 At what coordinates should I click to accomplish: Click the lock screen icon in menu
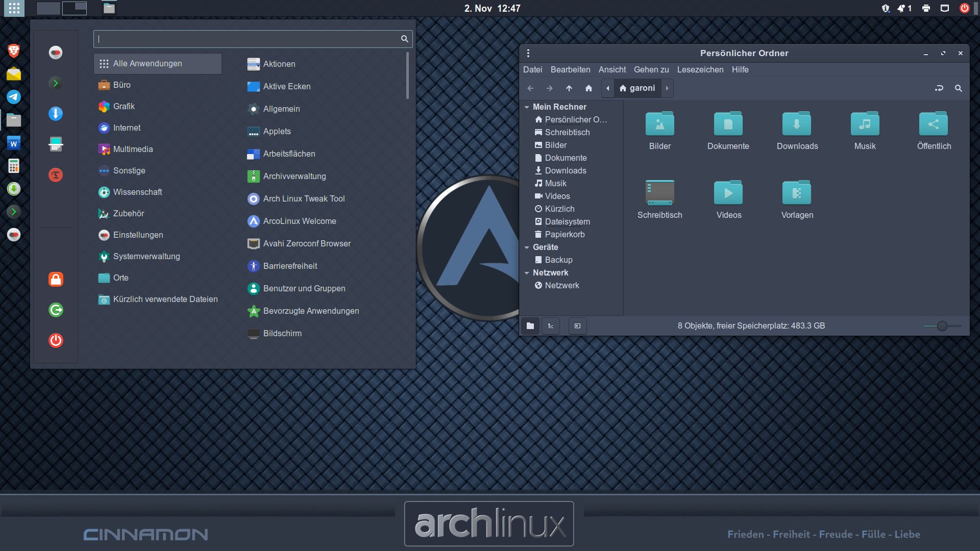coord(56,279)
